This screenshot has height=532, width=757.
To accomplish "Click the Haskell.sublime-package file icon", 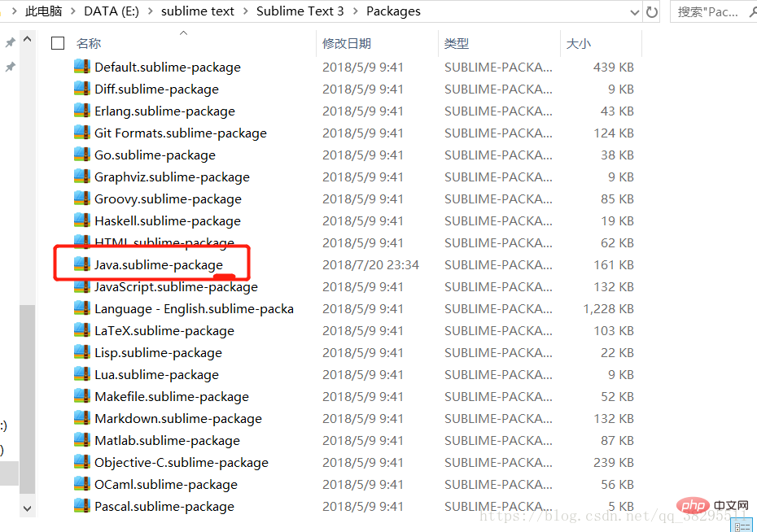I will point(82,220).
